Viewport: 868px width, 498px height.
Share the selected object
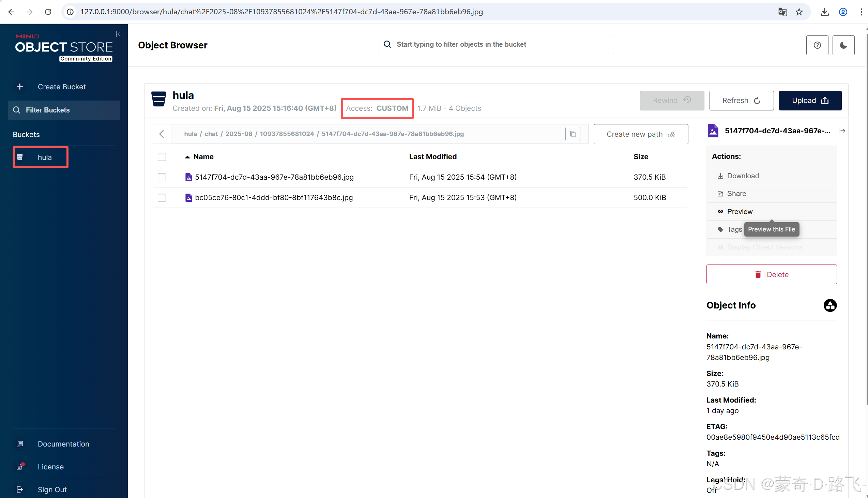pyautogui.click(x=772, y=194)
